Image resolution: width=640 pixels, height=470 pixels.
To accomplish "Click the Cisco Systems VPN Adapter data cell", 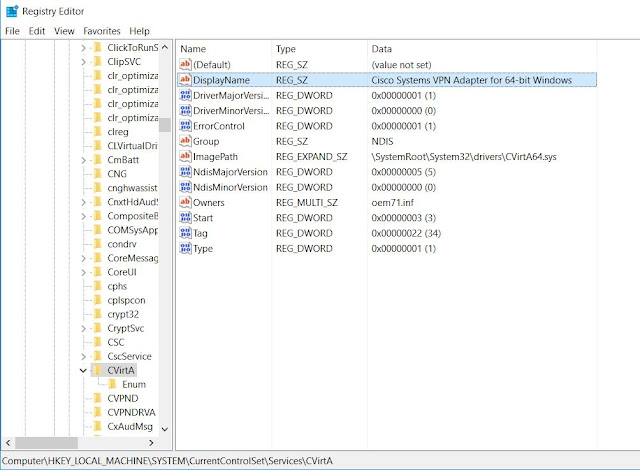I will [471, 80].
